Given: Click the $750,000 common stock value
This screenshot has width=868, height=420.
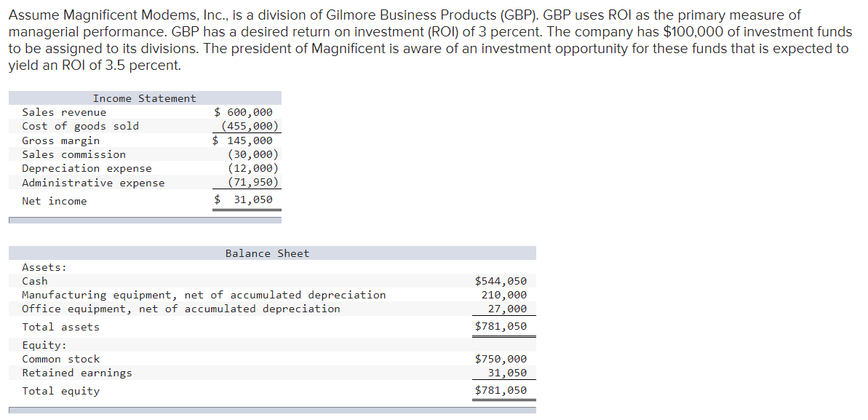Looking at the screenshot, I should 501,360.
